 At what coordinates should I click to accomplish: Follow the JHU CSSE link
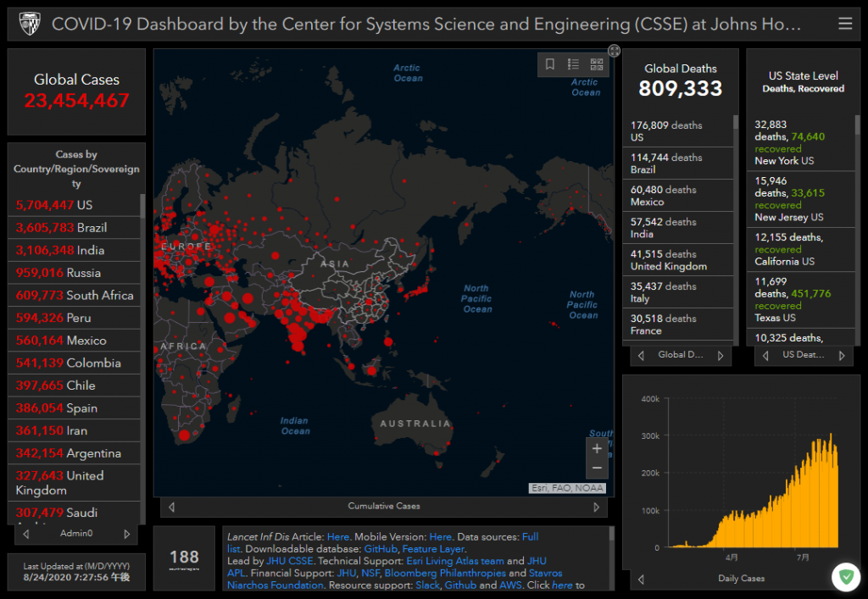(290, 561)
